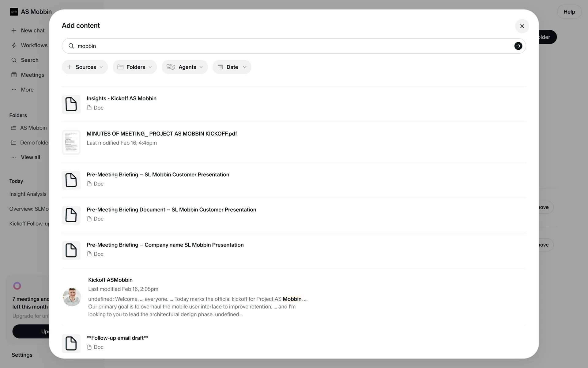The width and height of the screenshot is (588, 368).
Task: Click the AS Mobbin workspace logo
Action: tap(14, 12)
